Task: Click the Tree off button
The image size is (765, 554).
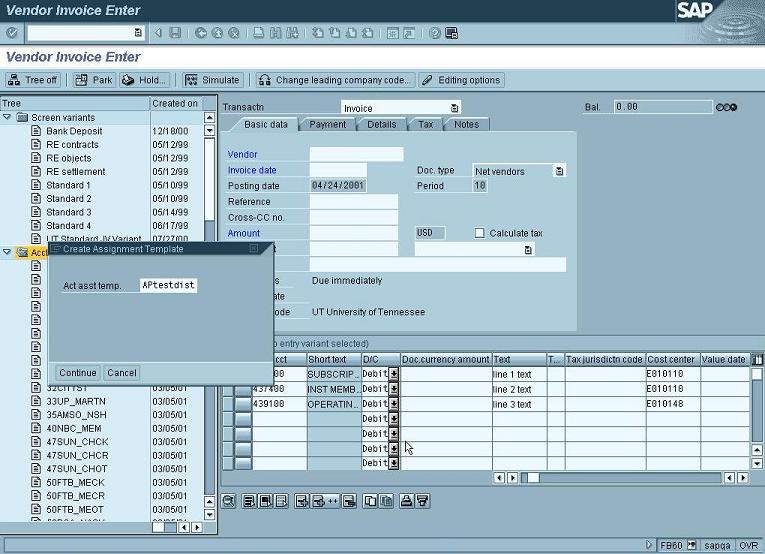Action: (x=33, y=80)
